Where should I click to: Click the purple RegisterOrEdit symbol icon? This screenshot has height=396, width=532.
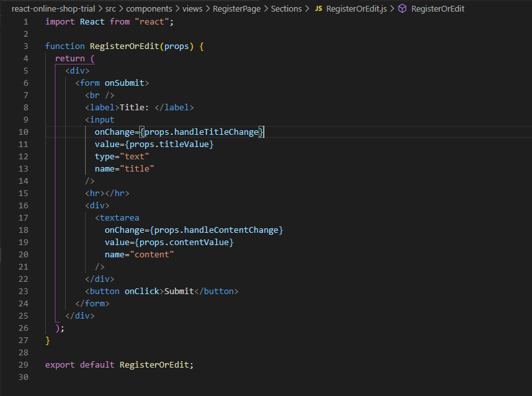(403, 8)
